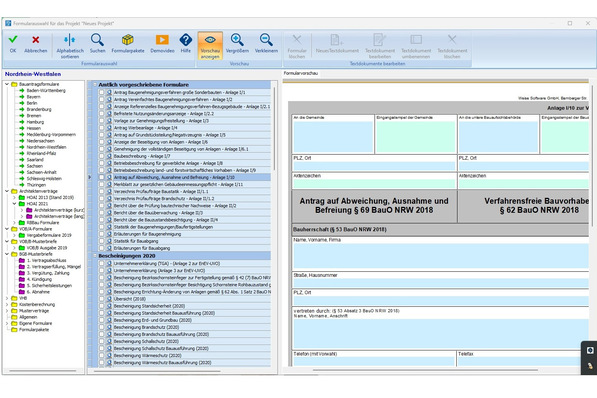The height and width of the screenshot is (398, 597).
Task: Confirm selection with the OK checkmark
Action: click(13, 39)
